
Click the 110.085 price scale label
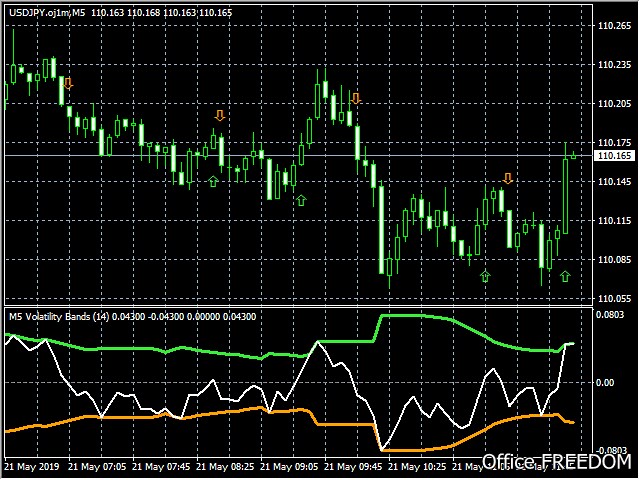(x=614, y=260)
